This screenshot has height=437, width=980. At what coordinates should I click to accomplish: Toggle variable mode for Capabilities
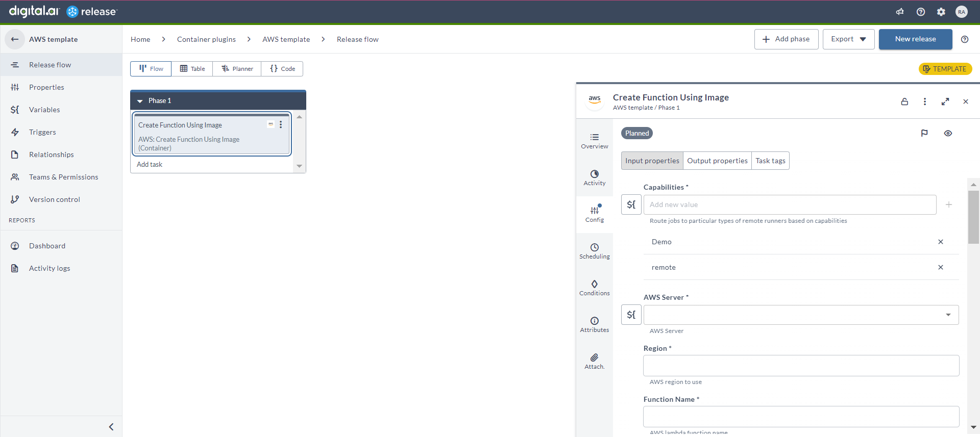tap(631, 204)
